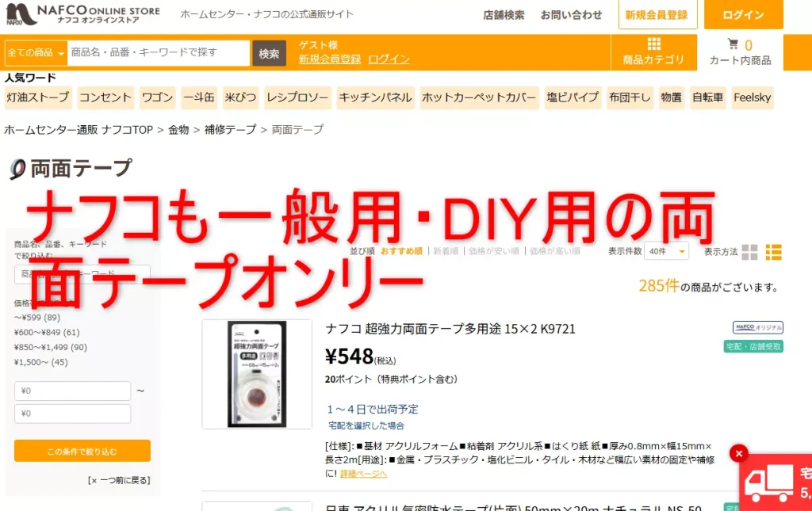Filter by price ¥600~¥849
The width and height of the screenshot is (812, 511).
pyautogui.click(x=47, y=332)
